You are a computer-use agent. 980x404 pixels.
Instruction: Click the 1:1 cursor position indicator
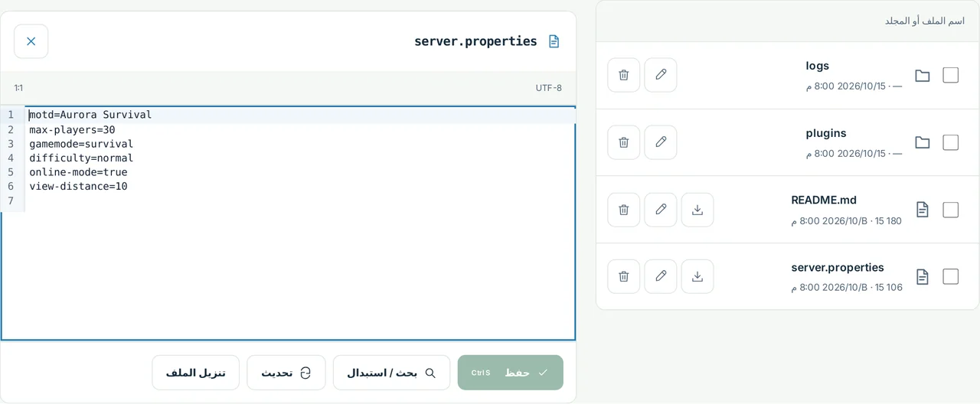[x=18, y=88]
